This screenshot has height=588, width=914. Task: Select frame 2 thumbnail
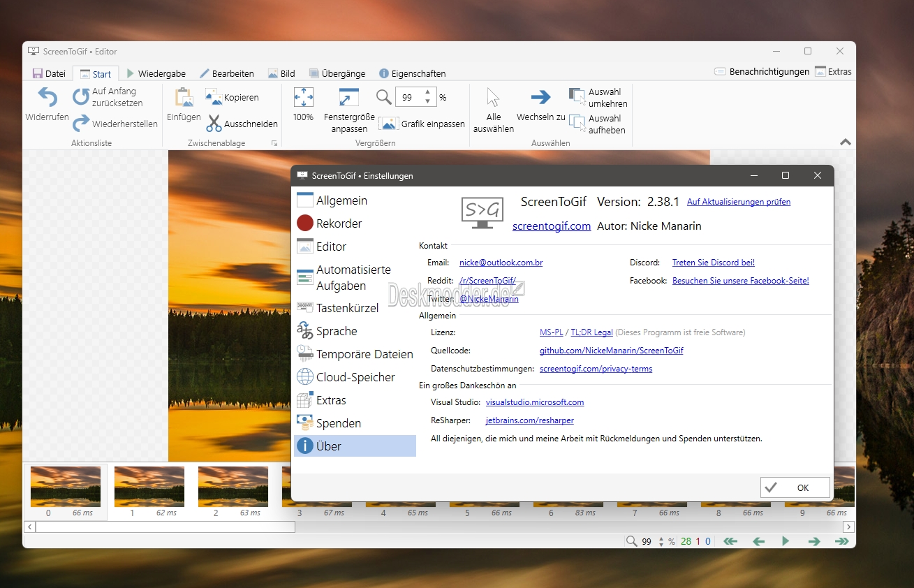[x=233, y=492]
